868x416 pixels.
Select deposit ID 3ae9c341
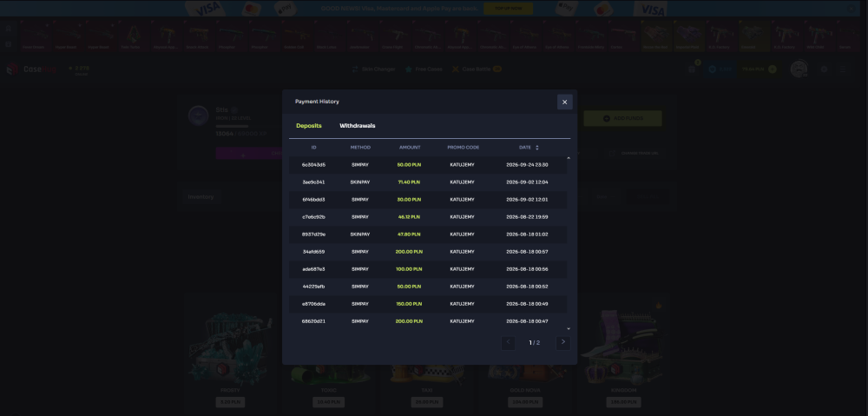(314, 182)
